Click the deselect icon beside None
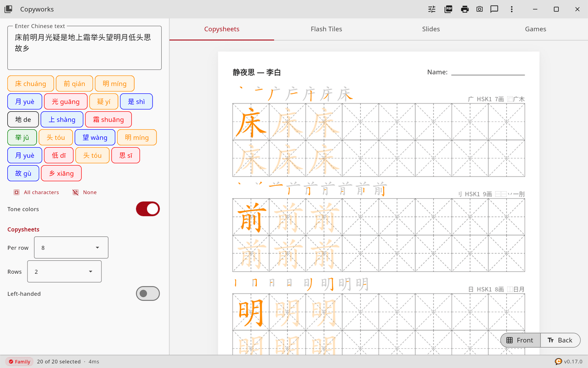This screenshot has width=588, height=368. tap(75, 192)
